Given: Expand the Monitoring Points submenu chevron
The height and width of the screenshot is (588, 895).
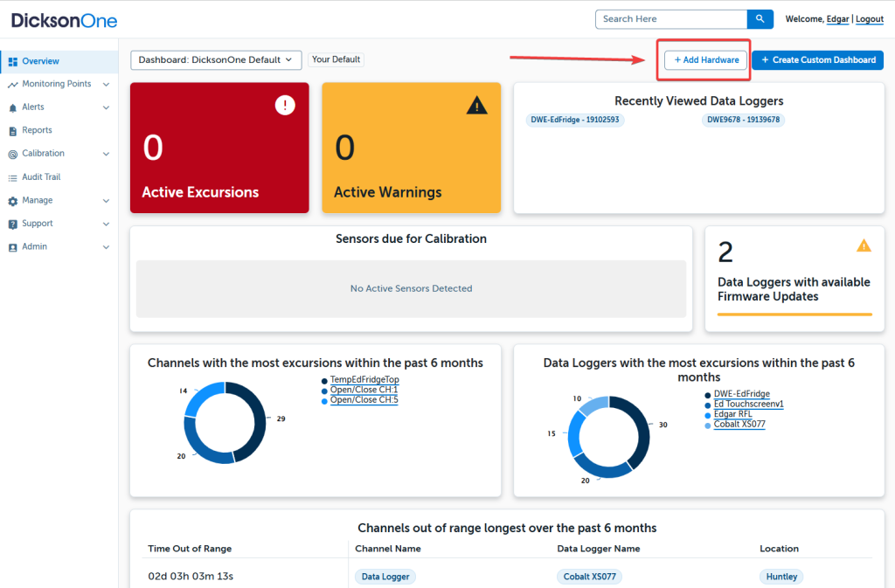Looking at the screenshot, I should click(x=106, y=85).
